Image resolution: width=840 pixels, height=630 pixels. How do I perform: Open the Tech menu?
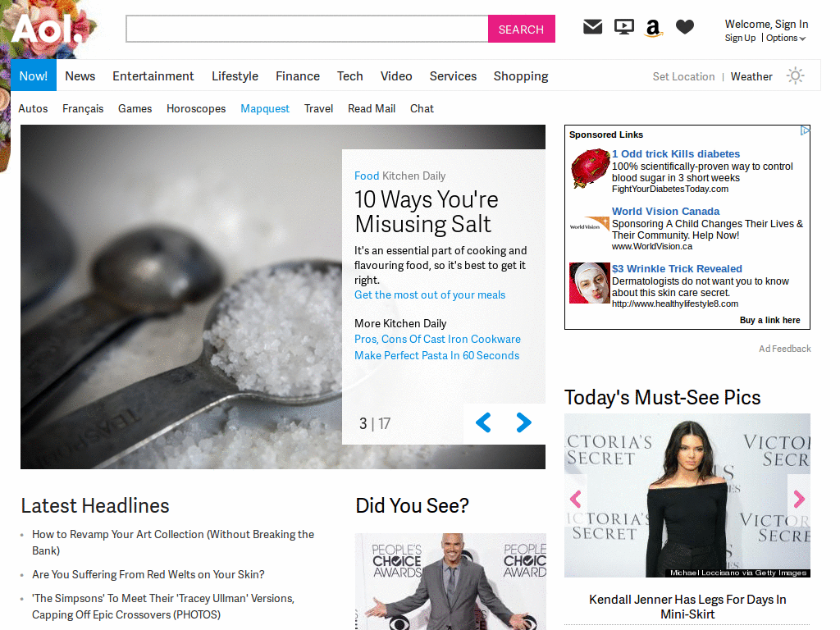coord(349,76)
